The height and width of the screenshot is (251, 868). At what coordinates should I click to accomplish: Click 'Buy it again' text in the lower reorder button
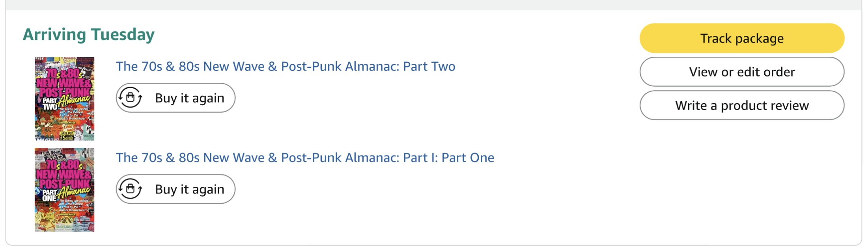[189, 189]
